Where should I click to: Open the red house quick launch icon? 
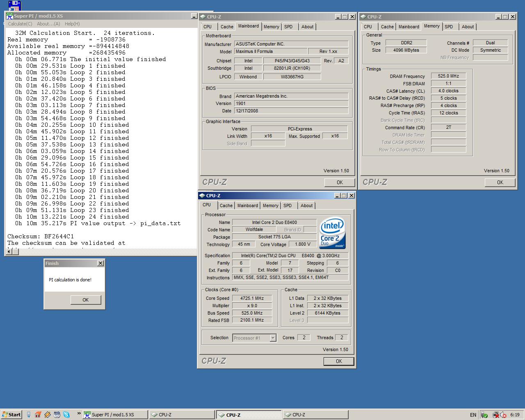coord(38,415)
